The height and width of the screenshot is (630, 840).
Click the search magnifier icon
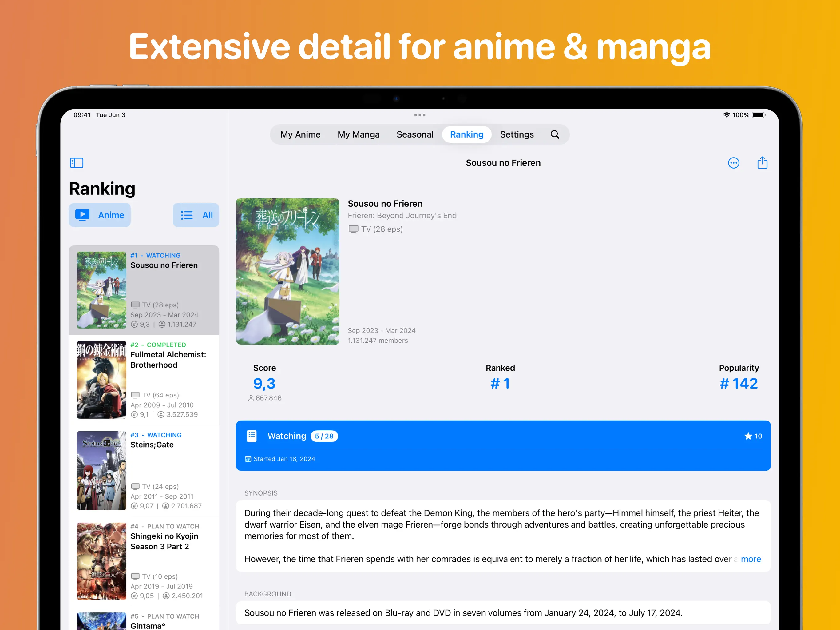tap(554, 134)
